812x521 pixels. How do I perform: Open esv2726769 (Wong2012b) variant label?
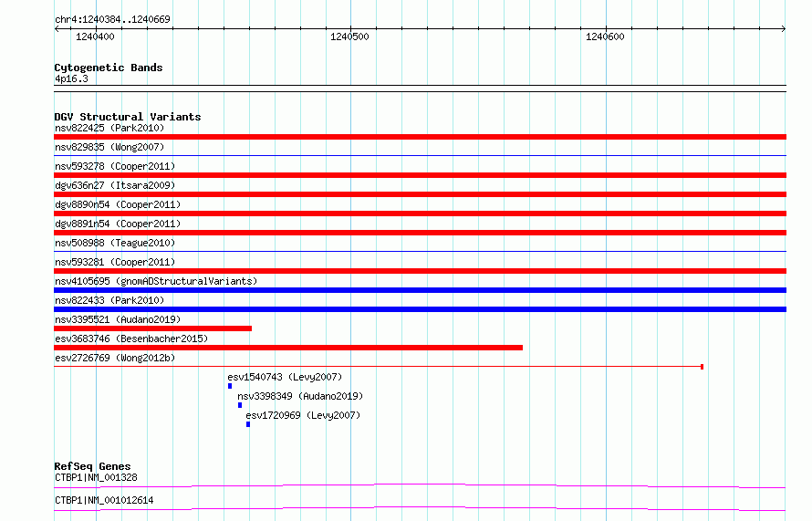click(x=115, y=358)
